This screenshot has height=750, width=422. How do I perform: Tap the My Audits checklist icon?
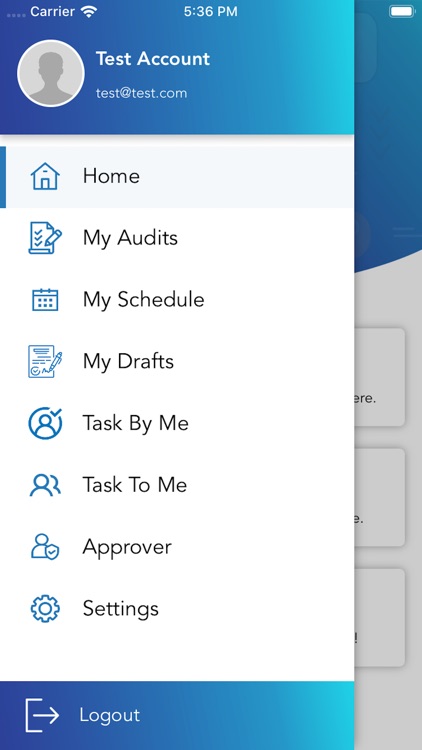pyautogui.click(x=45, y=238)
